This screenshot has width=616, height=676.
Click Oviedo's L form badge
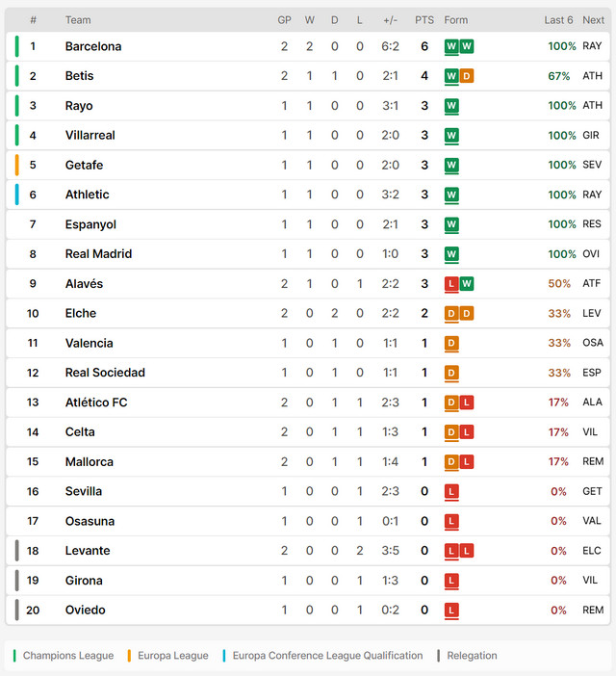[x=451, y=611]
